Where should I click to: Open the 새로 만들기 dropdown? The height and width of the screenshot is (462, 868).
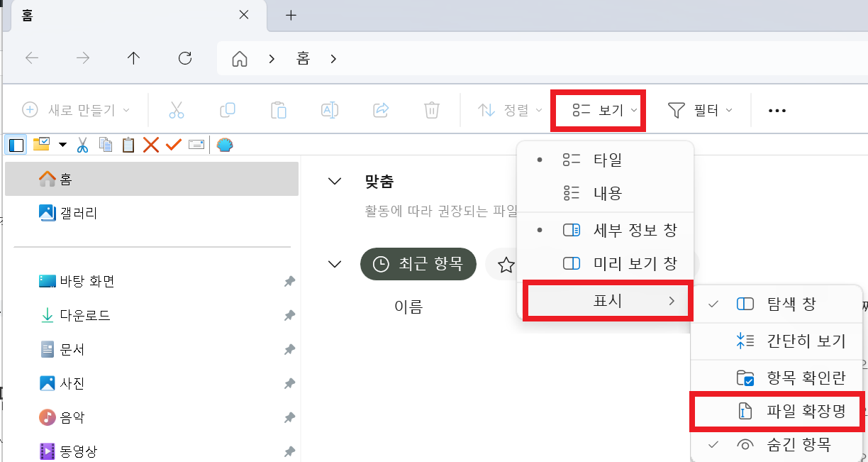pyautogui.click(x=77, y=110)
